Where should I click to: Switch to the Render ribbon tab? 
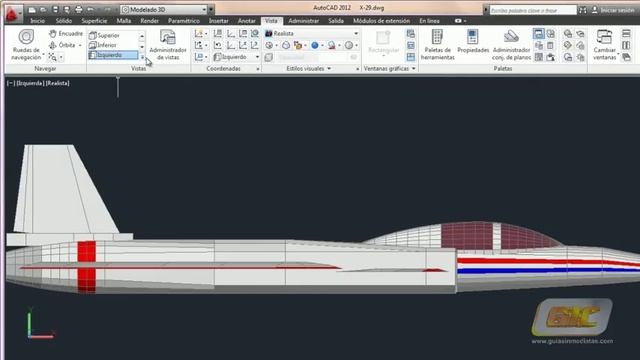[x=149, y=21]
